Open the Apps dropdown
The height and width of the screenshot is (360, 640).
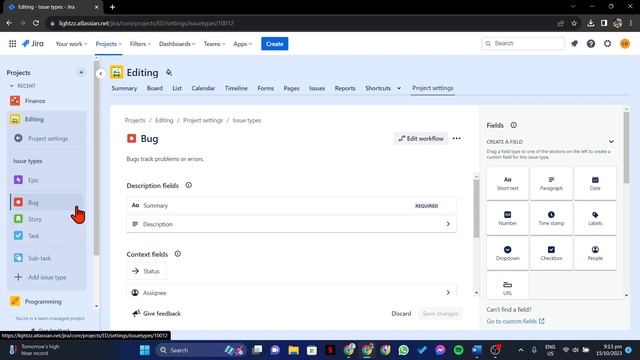(x=242, y=44)
